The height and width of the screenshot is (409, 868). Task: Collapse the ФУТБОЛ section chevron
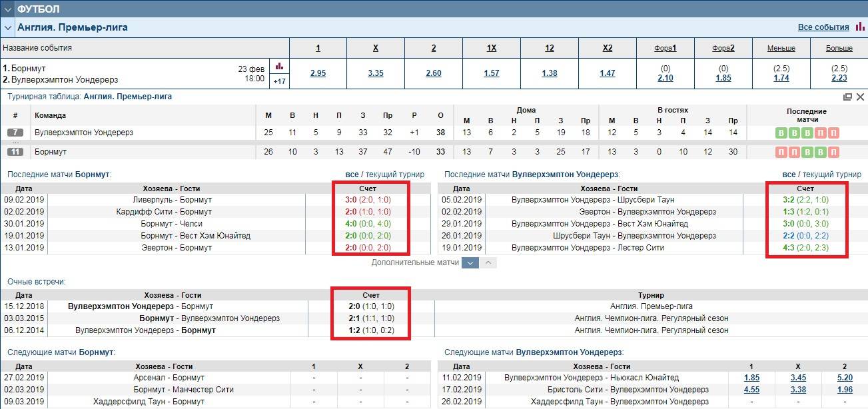pos(8,9)
